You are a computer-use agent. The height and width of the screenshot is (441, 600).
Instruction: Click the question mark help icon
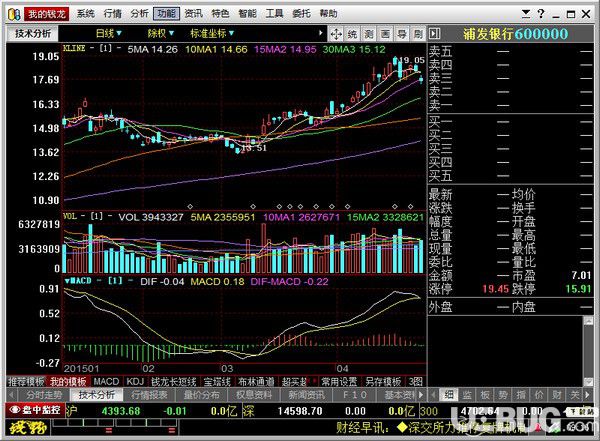(x=541, y=14)
